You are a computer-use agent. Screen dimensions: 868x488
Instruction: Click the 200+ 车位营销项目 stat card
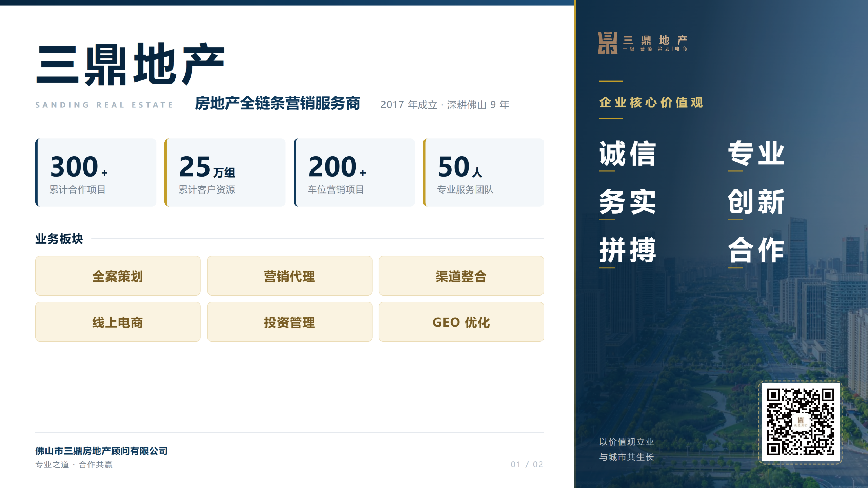[x=354, y=172]
